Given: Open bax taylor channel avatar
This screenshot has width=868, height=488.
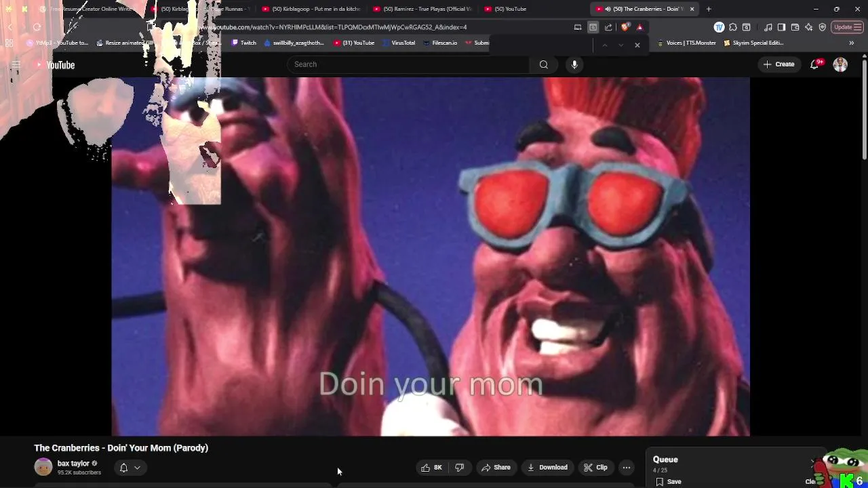Looking at the screenshot, I should point(43,467).
